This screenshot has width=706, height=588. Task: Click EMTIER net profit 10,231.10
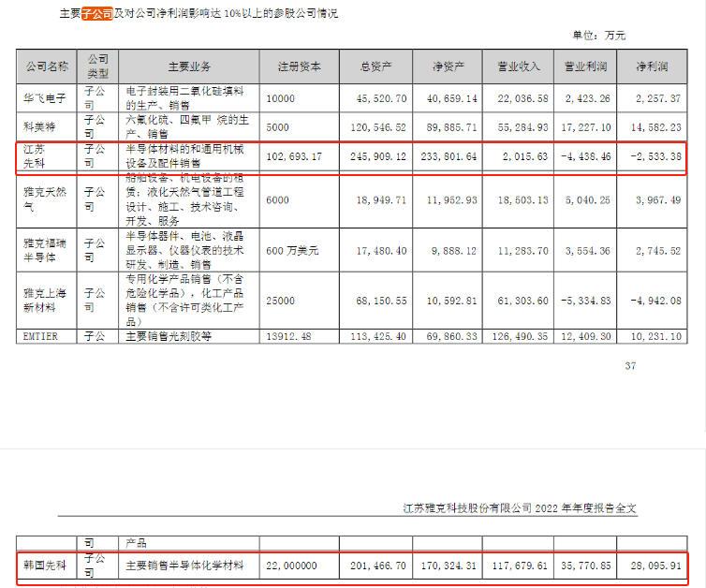656,336
